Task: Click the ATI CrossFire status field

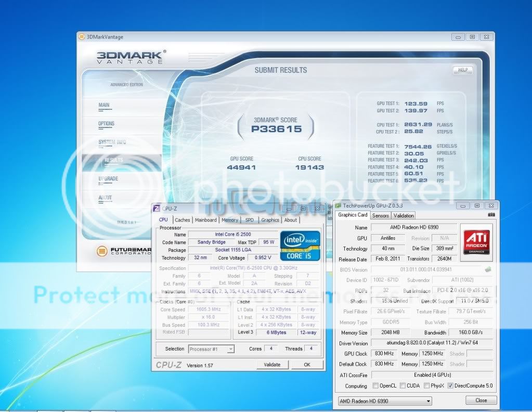Action: tap(432, 375)
